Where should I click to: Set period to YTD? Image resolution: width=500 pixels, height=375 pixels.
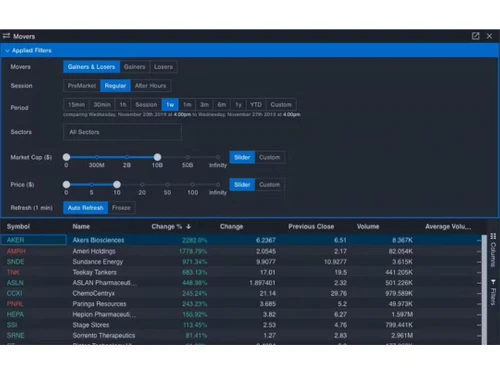coord(256,105)
